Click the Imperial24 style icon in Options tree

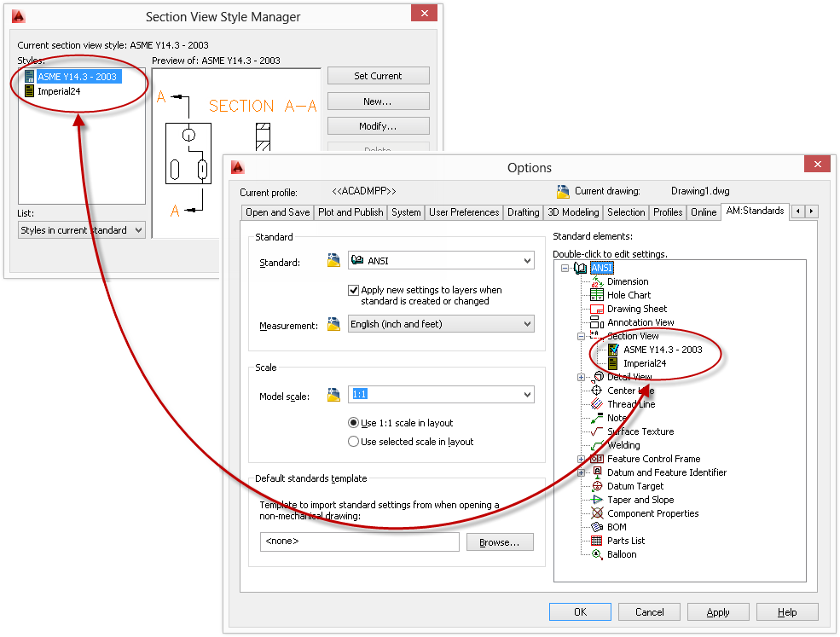(x=613, y=363)
